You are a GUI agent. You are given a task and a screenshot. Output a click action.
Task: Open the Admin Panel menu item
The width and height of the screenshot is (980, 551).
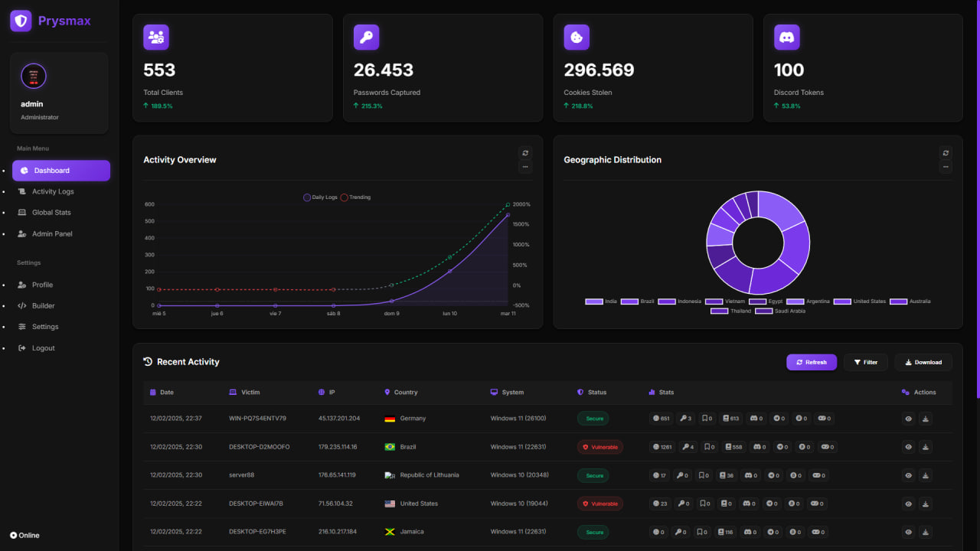point(61,234)
